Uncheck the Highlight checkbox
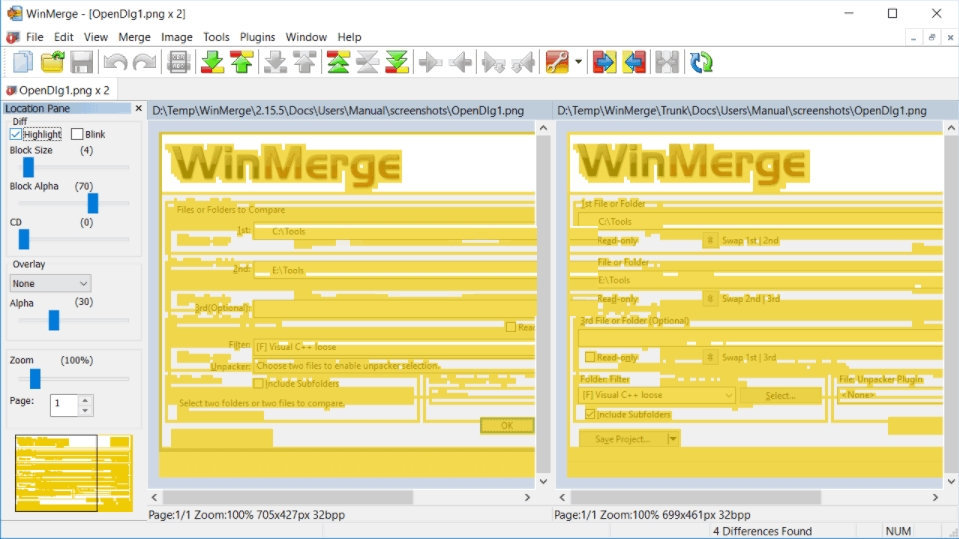 point(16,134)
